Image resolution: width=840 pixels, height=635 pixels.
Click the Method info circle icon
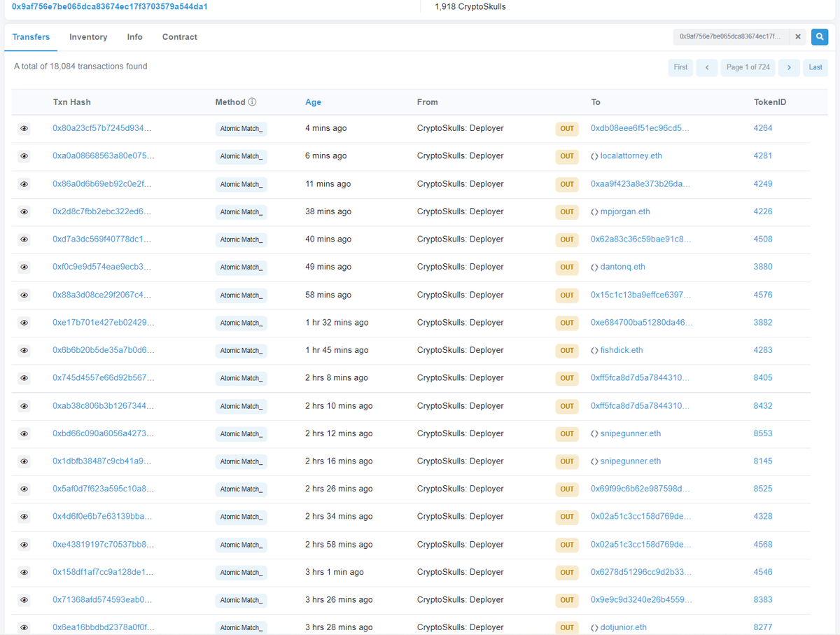click(x=252, y=102)
